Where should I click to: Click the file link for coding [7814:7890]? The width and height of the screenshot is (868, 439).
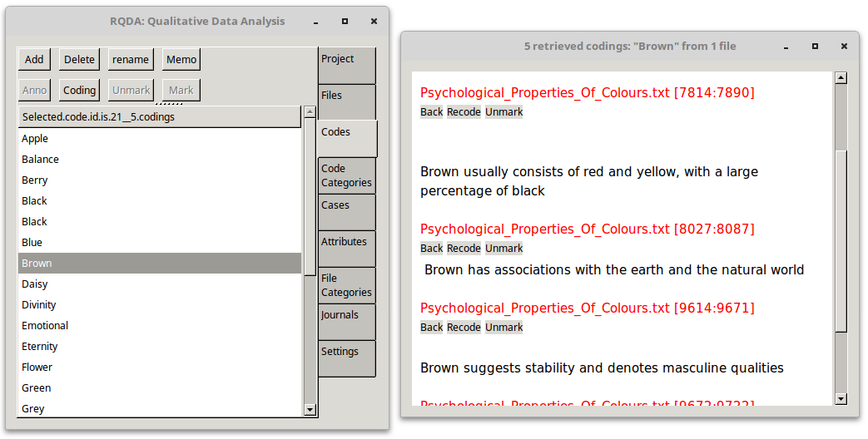point(588,92)
